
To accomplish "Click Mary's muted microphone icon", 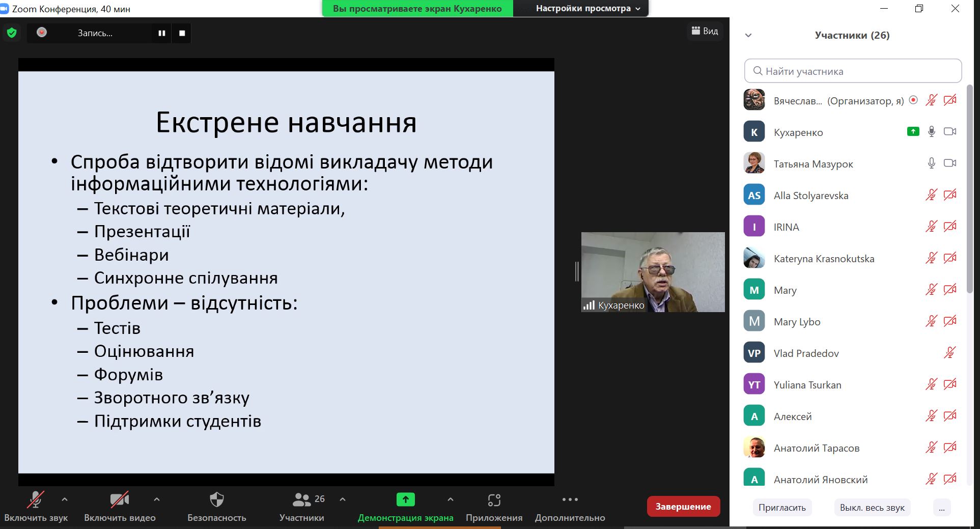I will [931, 289].
